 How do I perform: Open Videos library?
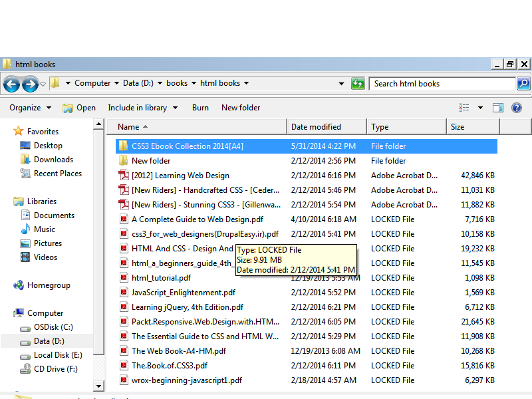39,257
